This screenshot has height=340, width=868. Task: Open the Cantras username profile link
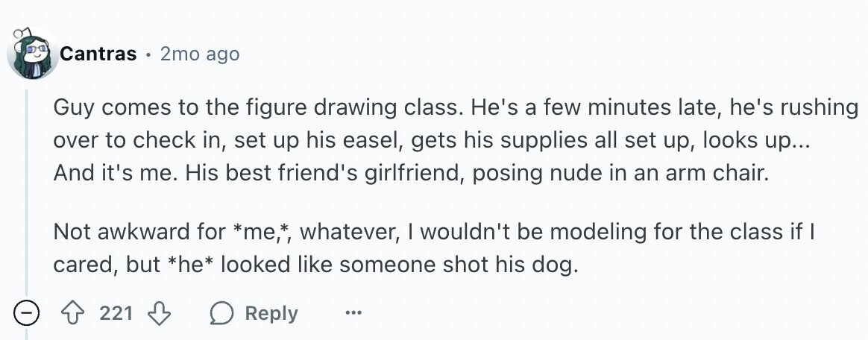[98, 54]
